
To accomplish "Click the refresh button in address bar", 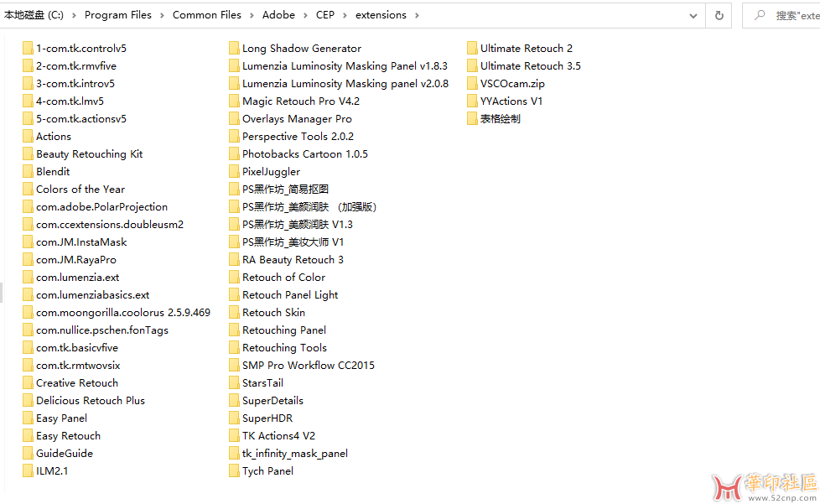I will coord(719,16).
